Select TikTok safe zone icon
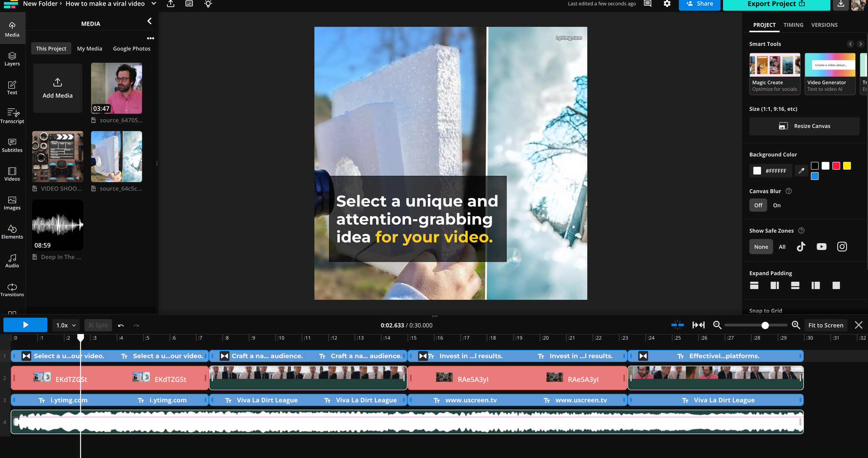The height and width of the screenshot is (458, 868). [801, 247]
